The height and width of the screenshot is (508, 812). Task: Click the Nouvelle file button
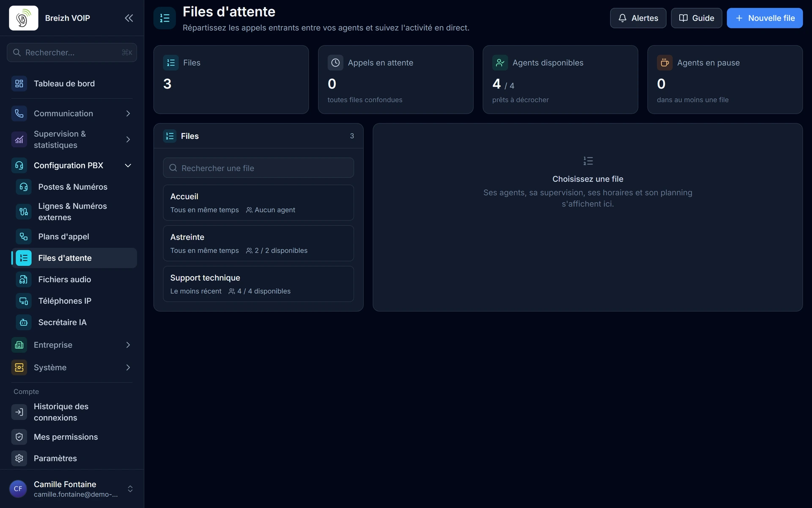(x=765, y=18)
